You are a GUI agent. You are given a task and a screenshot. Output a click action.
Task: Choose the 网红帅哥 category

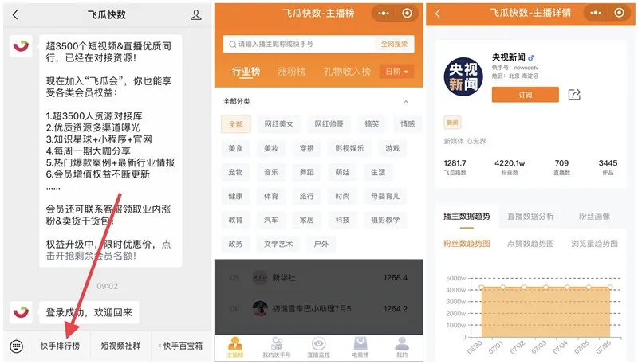[329, 124]
